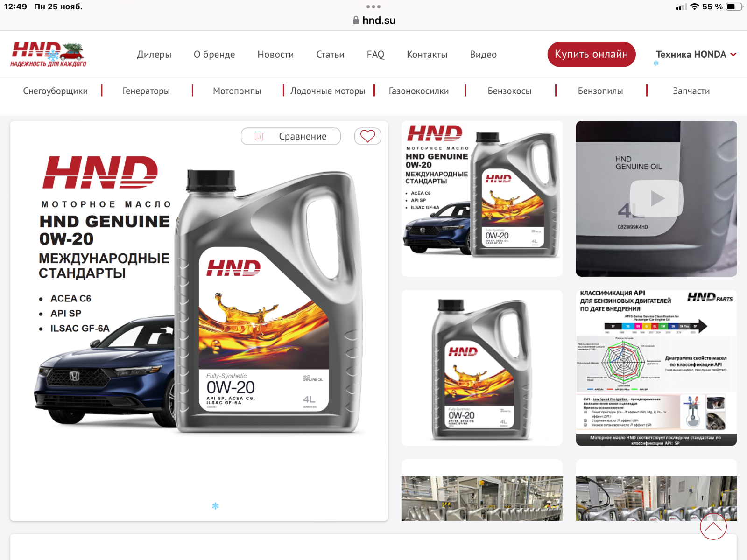This screenshot has height=560, width=747.
Task: Select the Лодочные моторы category
Action: (328, 91)
